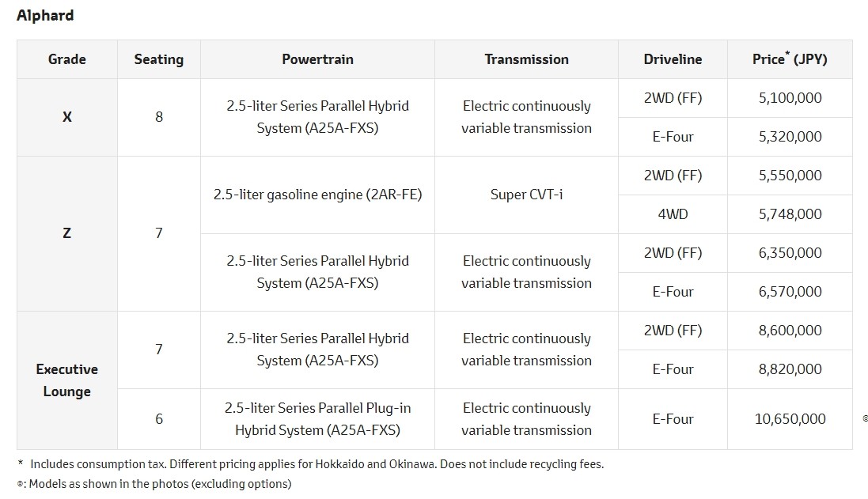Click the 10,650,000 price cell

(x=790, y=419)
